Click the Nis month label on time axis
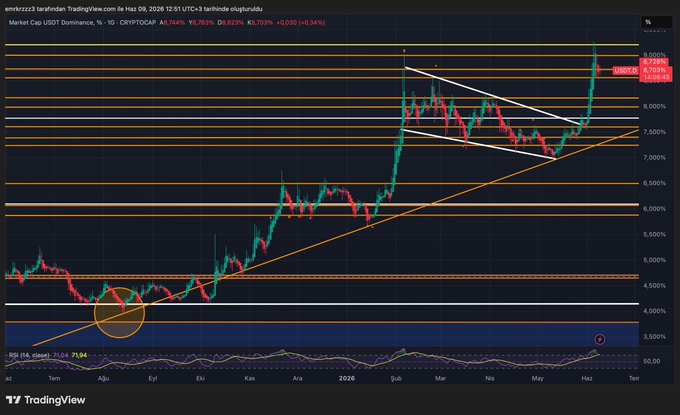This screenshot has width=680, height=415. [490, 378]
